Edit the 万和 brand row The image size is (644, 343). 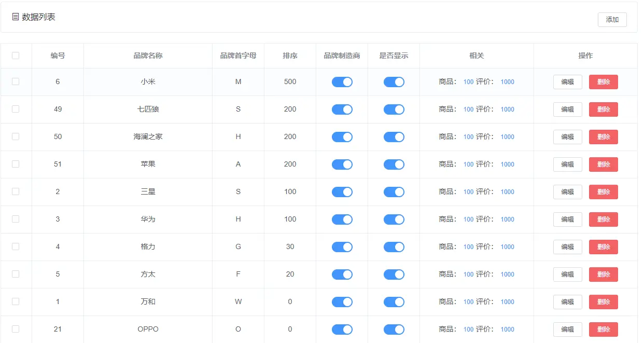[568, 302]
